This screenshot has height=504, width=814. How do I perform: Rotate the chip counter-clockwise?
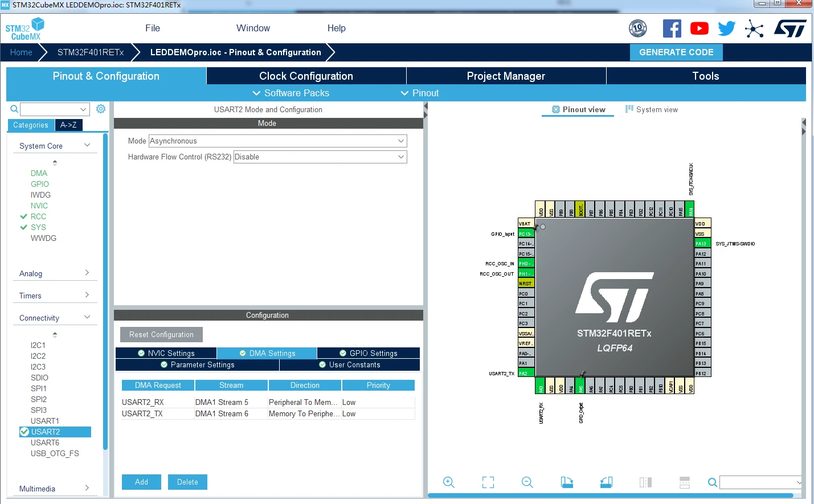click(606, 482)
